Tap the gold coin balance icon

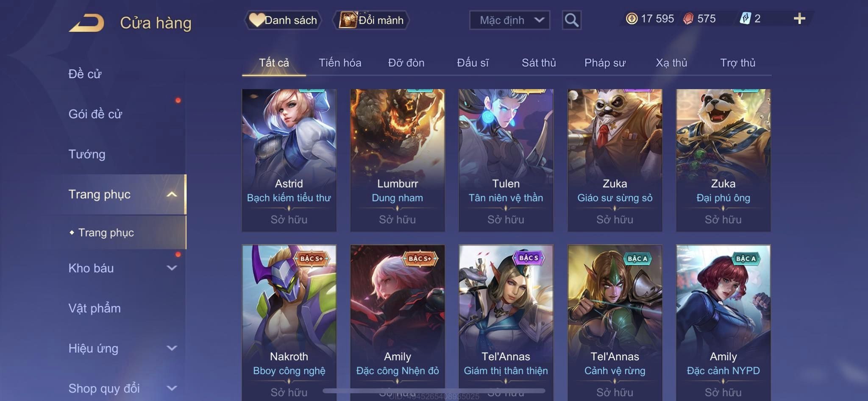point(632,19)
